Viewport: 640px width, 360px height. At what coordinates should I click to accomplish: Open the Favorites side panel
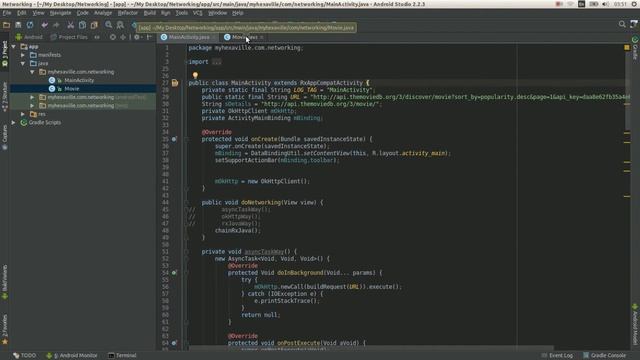(x=4, y=329)
